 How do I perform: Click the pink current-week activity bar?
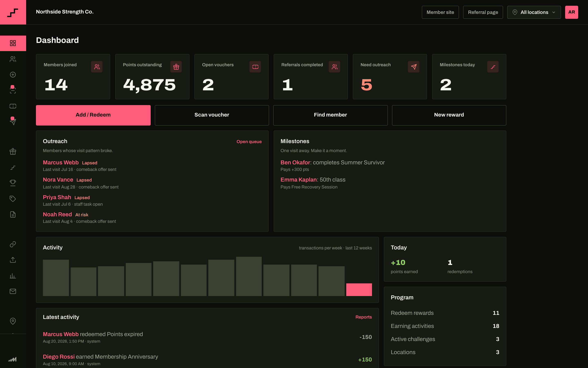tap(359, 290)
